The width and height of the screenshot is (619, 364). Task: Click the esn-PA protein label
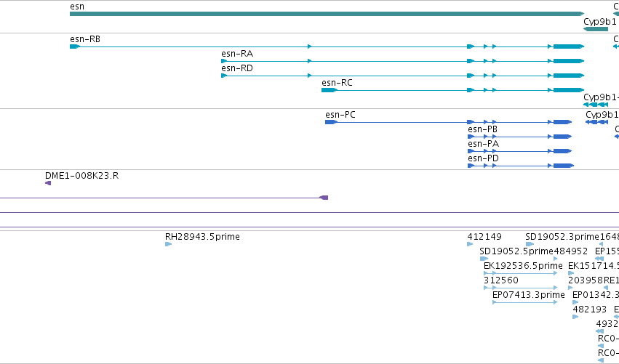click(x=483, y=144)
